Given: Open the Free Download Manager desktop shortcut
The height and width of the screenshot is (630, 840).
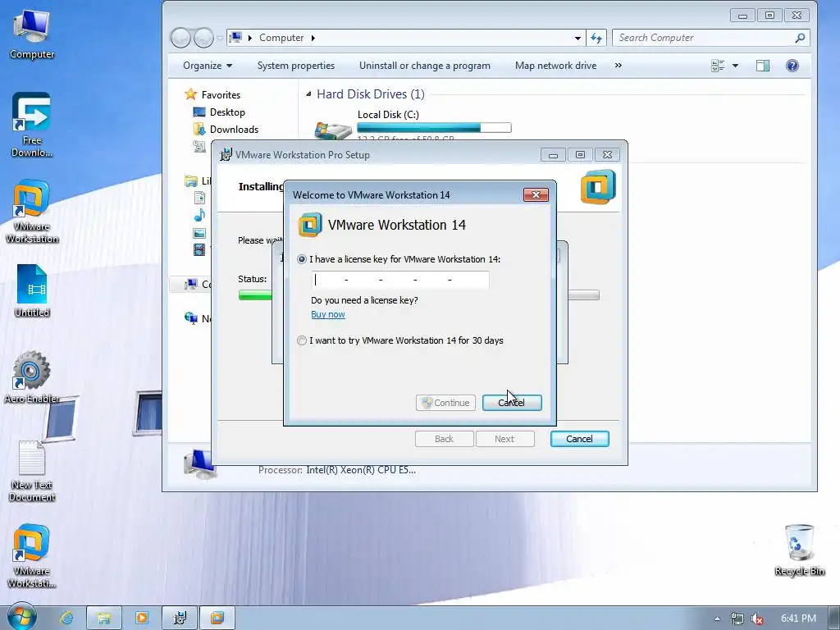Looking at the screenshot, I should [x=32, y=125].
